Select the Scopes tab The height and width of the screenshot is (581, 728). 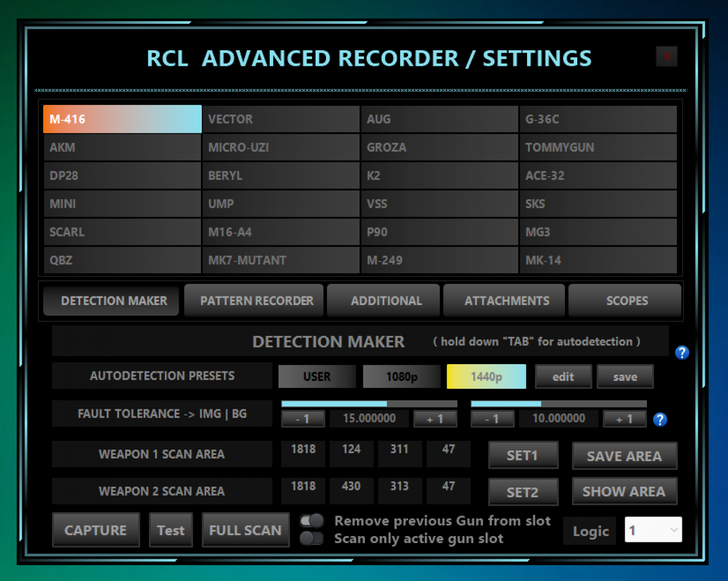[x=627, y=300]
